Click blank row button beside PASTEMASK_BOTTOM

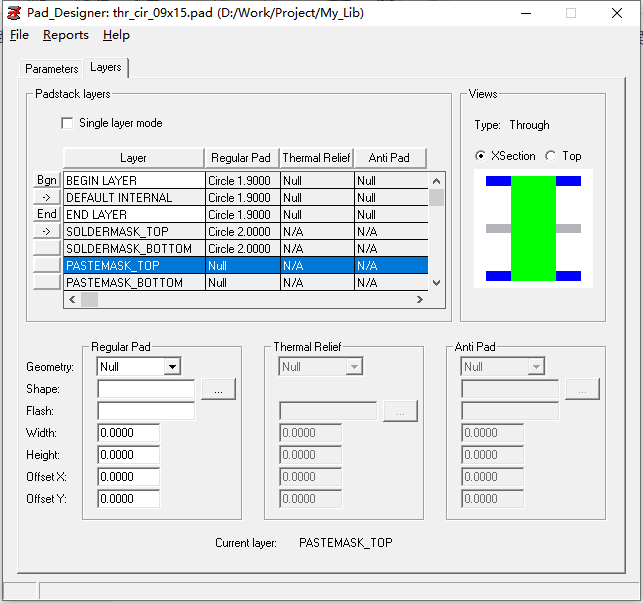47,282
